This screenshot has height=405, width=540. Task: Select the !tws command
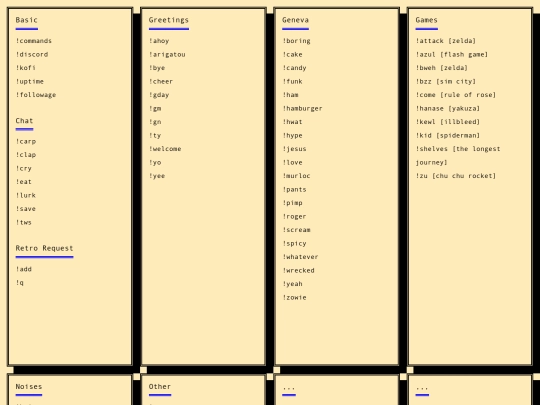click(x=24, y=222)
